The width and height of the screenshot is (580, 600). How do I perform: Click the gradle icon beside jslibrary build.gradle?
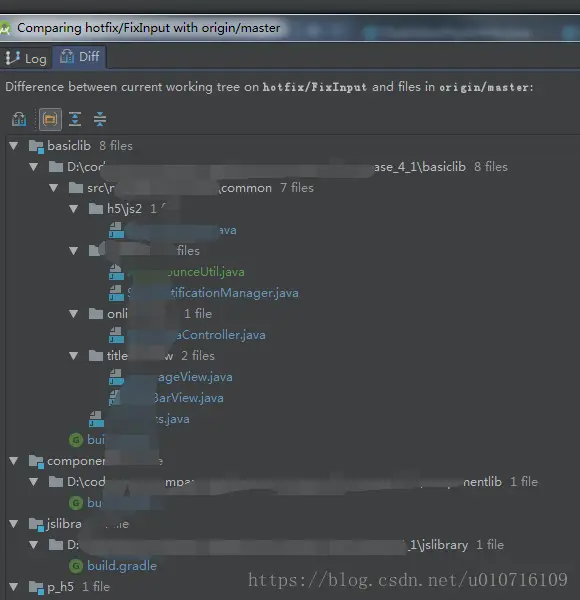click(x=76, y=566)
